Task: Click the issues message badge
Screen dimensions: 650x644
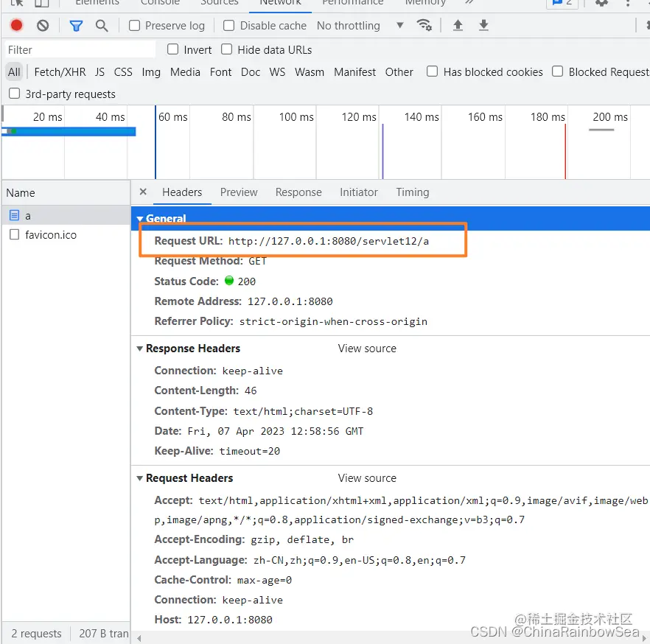Action: [562, 2]
